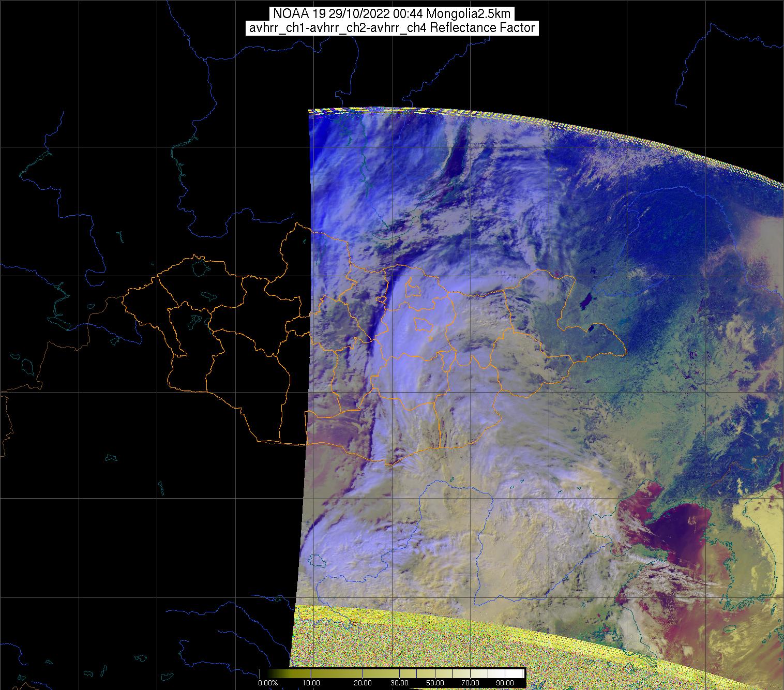Click the 0.00% label on the color scale
The height and width of the screenshot is (690, 784).
pyautogui.click(x=268, y=683)
